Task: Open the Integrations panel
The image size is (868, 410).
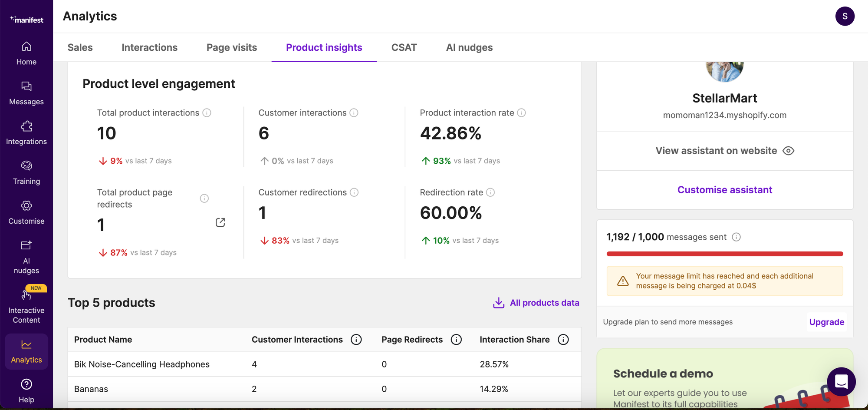Action: pos(26,132)
